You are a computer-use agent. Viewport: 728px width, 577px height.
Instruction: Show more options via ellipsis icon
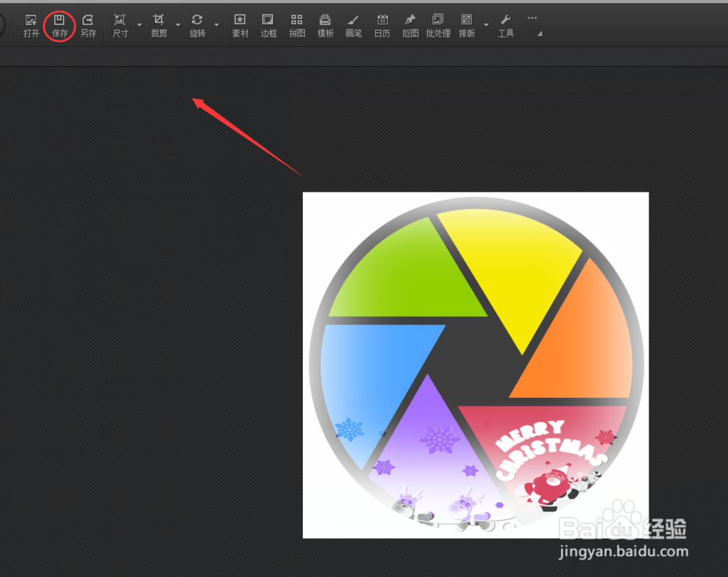[x=532, y=18]
